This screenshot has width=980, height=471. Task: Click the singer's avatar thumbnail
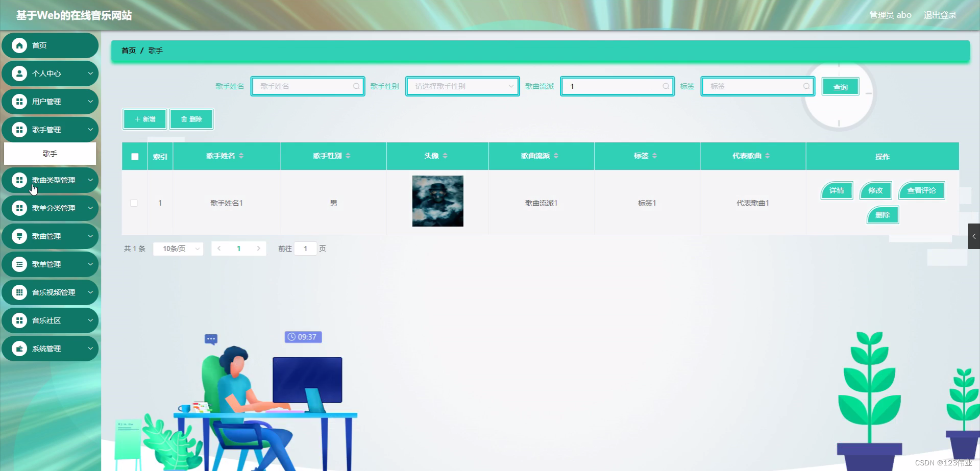437,201
